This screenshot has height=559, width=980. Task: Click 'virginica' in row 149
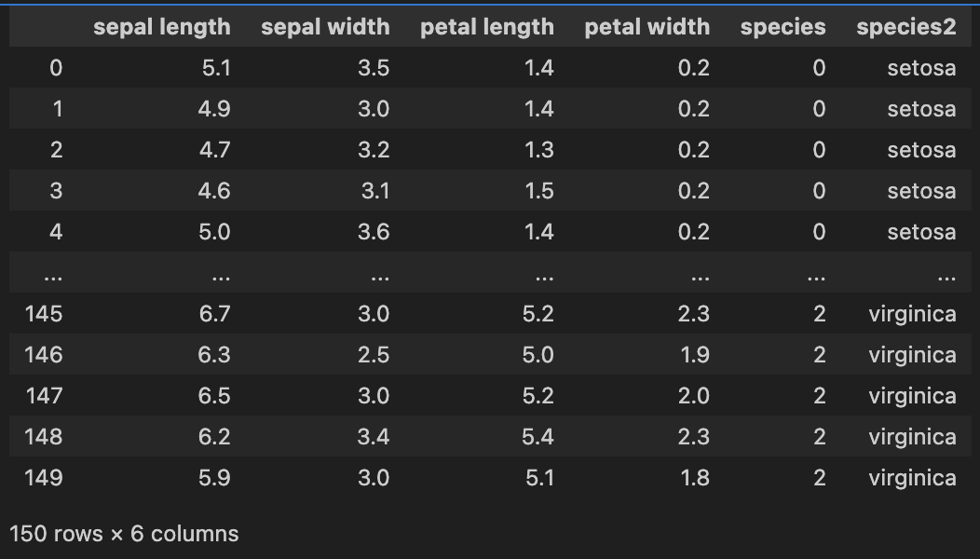point(912,478)
